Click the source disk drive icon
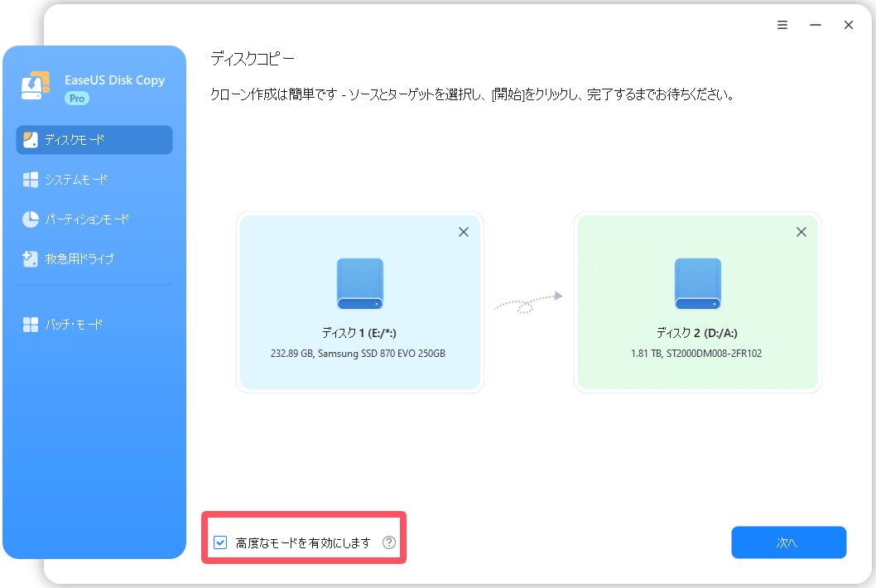This screenshot has width=876, height=588. click(359, 283)
